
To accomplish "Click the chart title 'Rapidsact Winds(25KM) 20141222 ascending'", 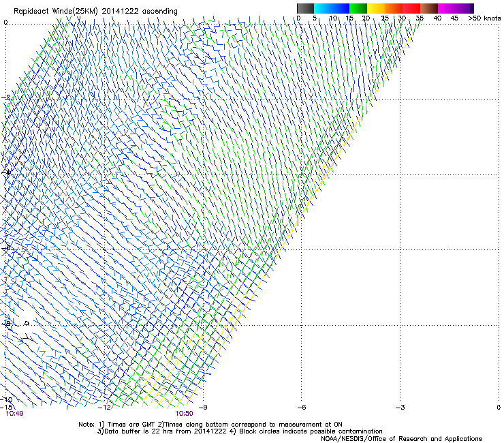I will (95, 12).
